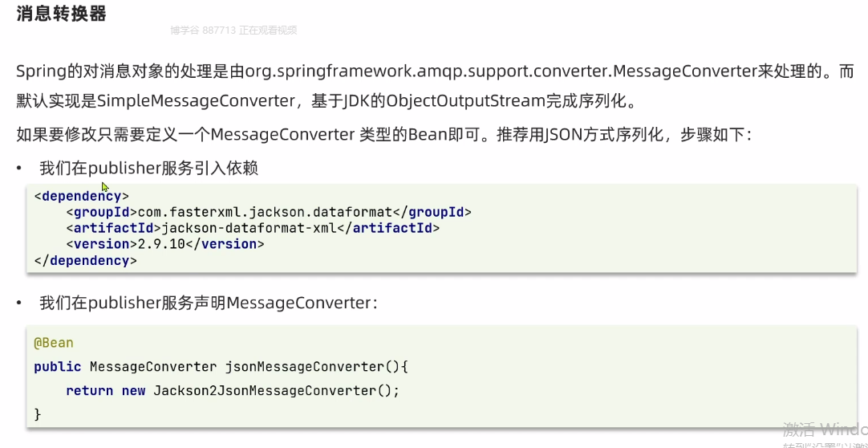Click com.fasterxml.jackson.dataformat groupId value
Viewport: 868px width, 448px height.
click(x=265, y=212)
